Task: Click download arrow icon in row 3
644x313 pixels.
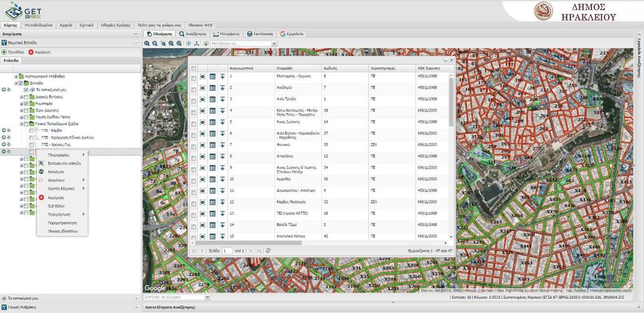Action: [x=222, y=99]
